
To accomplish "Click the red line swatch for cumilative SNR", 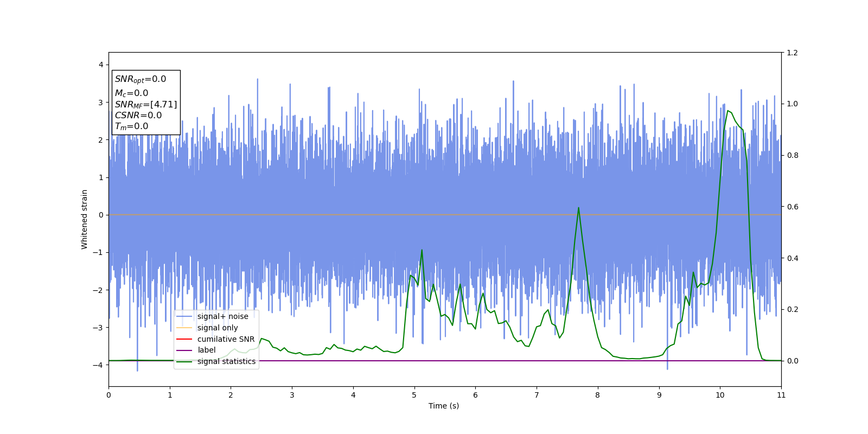I will (x=184, y=339).
